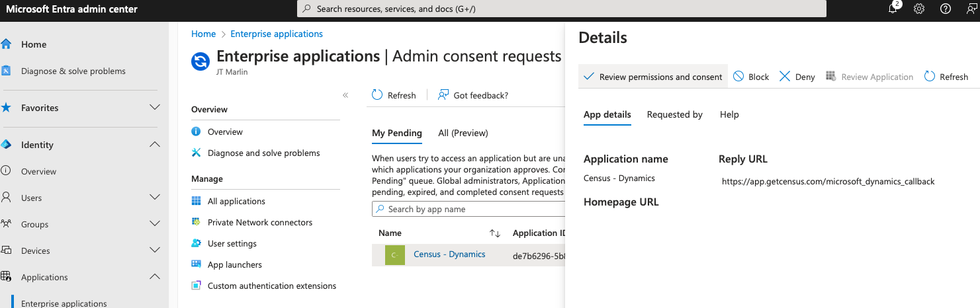Screen dimensions: 980x308
Task: Open All applications in Manage menu
Action: pyautogui.click(x=236, y=201)
